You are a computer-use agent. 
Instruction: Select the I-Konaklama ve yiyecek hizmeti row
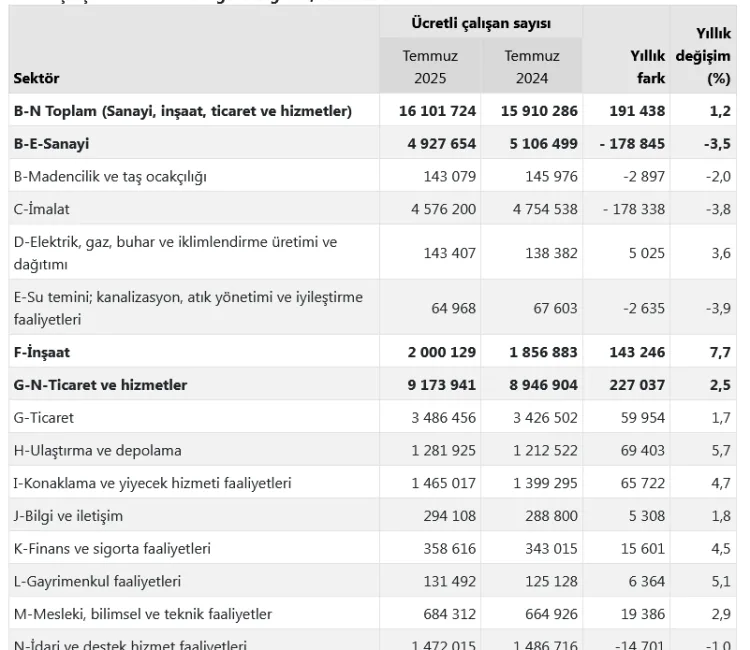[152, 483]
